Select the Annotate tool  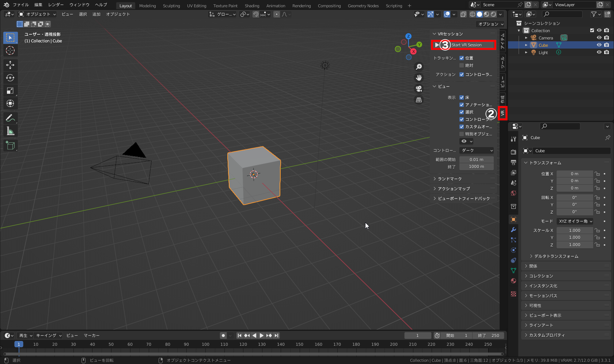point(10,118)
